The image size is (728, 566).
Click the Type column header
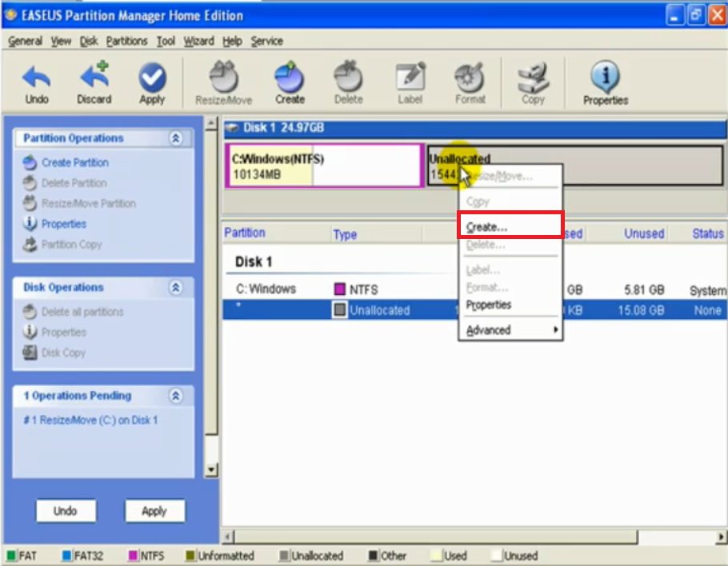click(345, 234)
